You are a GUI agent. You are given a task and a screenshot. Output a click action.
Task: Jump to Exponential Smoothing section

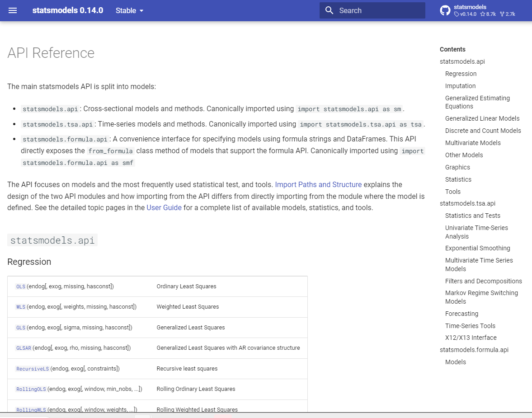pos(477,248)
